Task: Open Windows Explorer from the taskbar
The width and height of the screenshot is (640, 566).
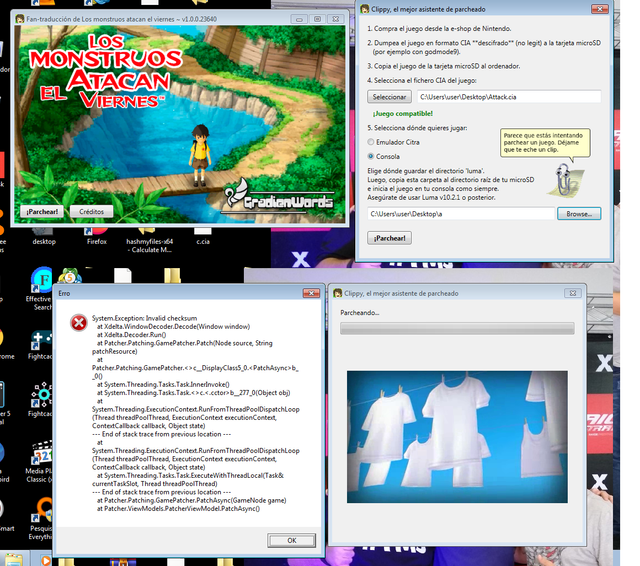Action: point(13,560)
